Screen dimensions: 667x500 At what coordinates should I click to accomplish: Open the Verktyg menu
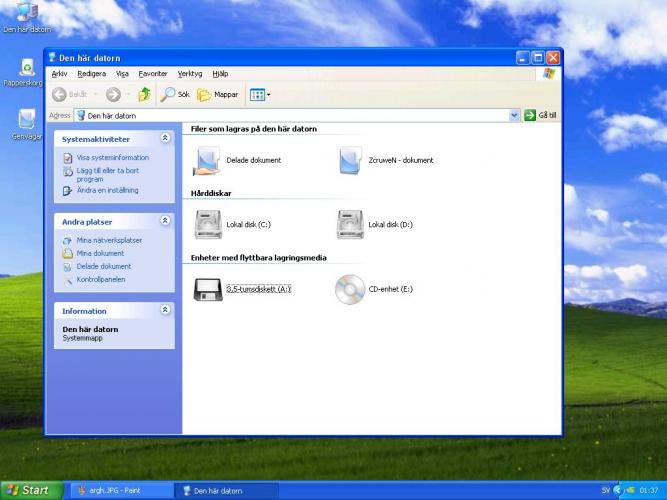[189, 73]
